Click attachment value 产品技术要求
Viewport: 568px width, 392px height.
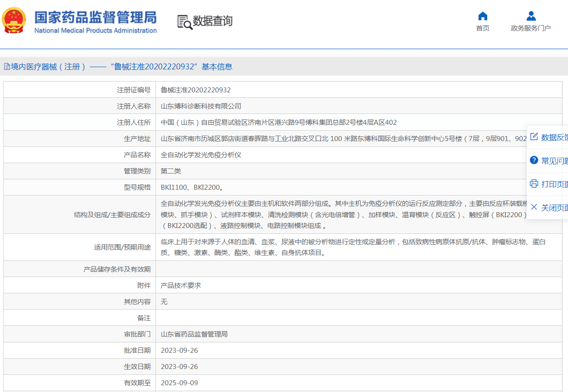181,286
